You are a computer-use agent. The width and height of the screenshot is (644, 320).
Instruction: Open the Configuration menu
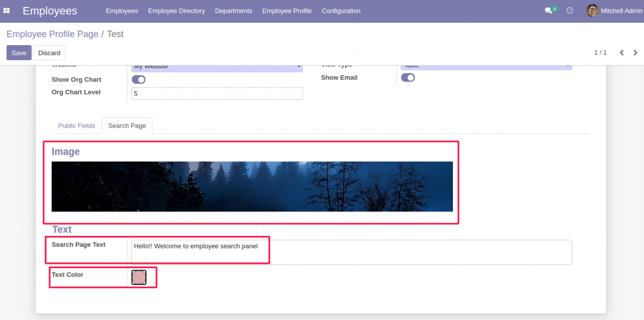pos(341,11)
